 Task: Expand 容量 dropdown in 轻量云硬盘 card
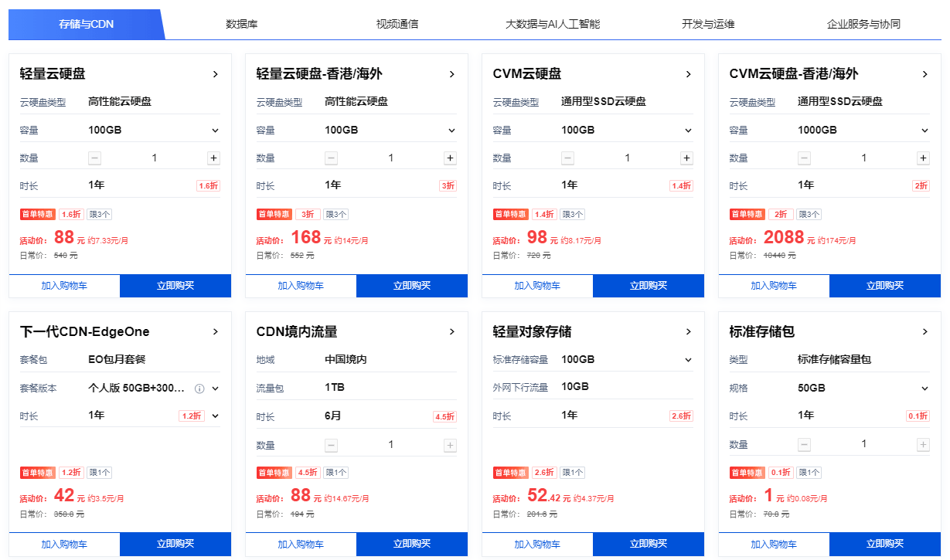tap(216, 131)
